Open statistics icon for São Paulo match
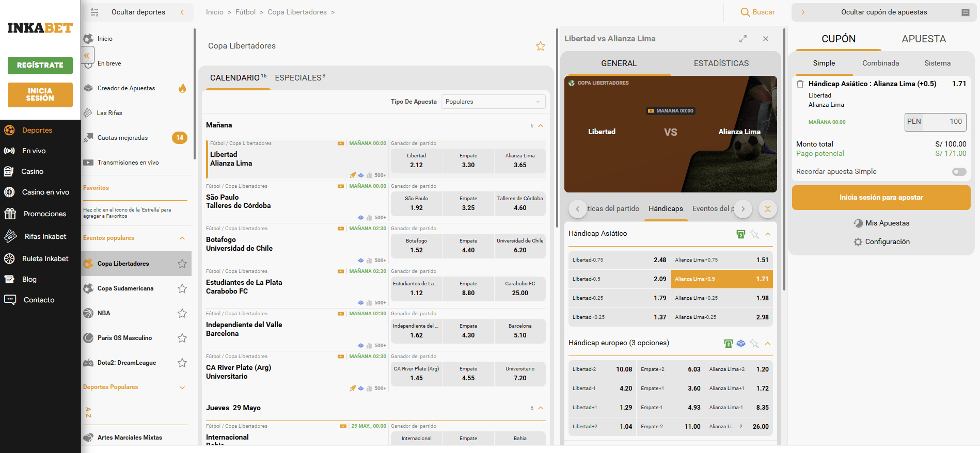The width and height of the screenshot is (980, 453). tap(369, 218)
